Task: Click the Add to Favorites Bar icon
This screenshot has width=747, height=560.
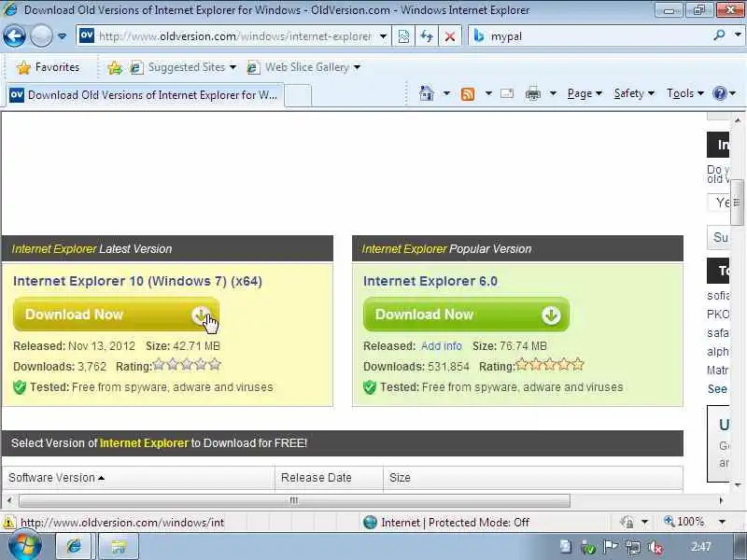Action: pos(114,67)
